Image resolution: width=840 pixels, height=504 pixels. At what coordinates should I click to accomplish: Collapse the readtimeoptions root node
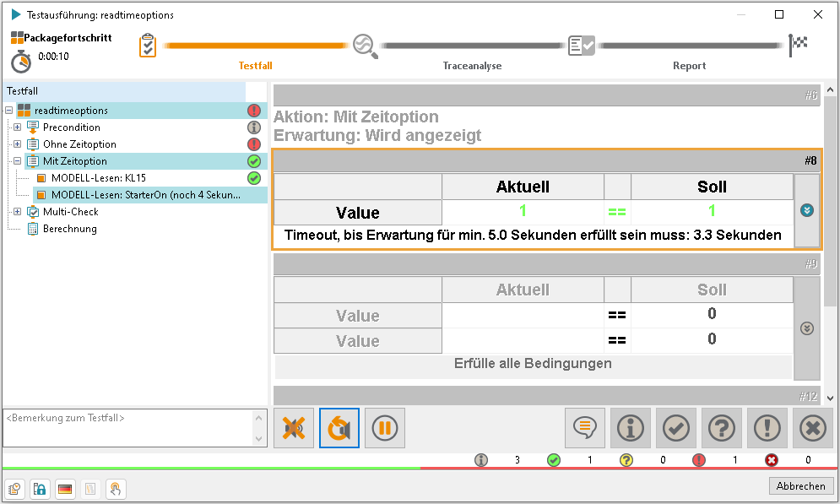(8, 111)
